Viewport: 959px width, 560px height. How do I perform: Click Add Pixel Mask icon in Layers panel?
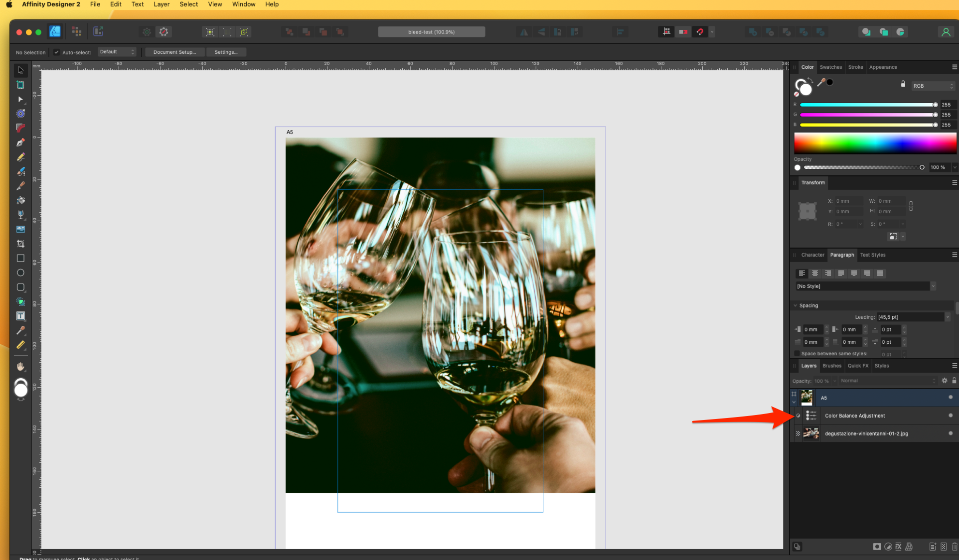point(877,547)
